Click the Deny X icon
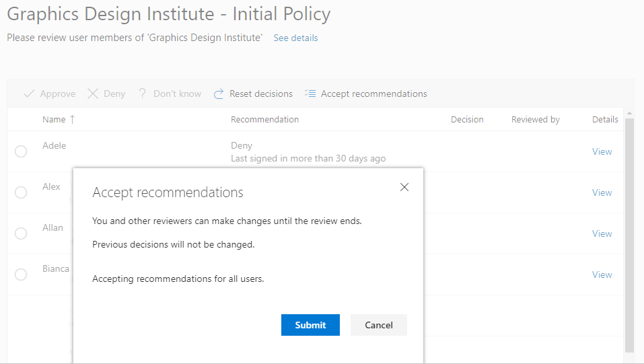Image resolution: width=644 pixels, height=364 pixels. (x=93, y=94)
